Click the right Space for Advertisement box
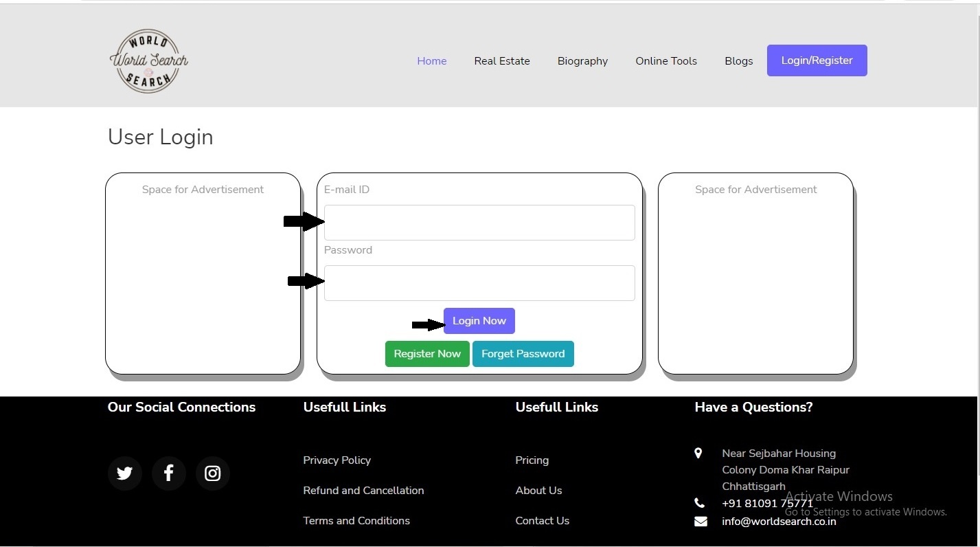 tap(755, 273)
